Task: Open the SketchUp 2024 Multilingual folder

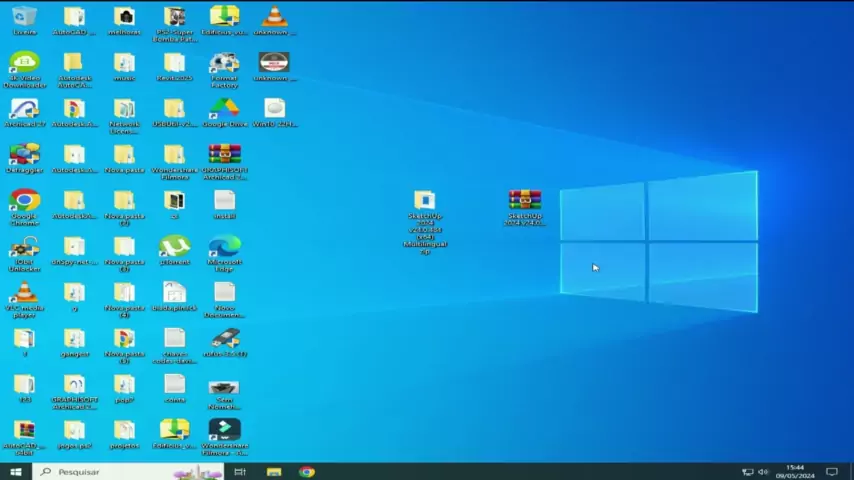Action: click(x=425, y=201)
